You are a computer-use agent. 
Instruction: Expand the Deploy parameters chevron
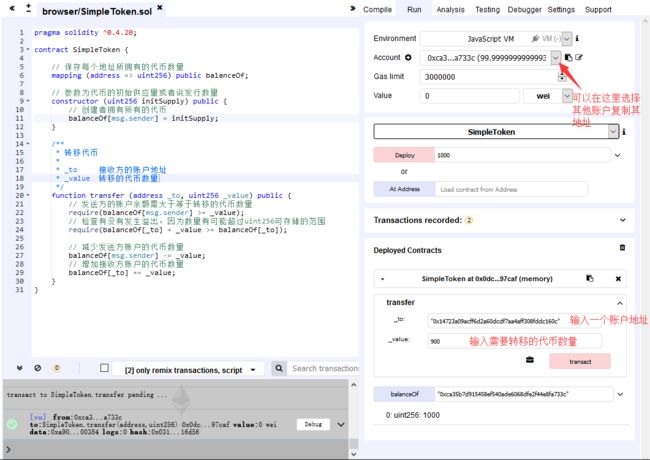coord(617,155)
